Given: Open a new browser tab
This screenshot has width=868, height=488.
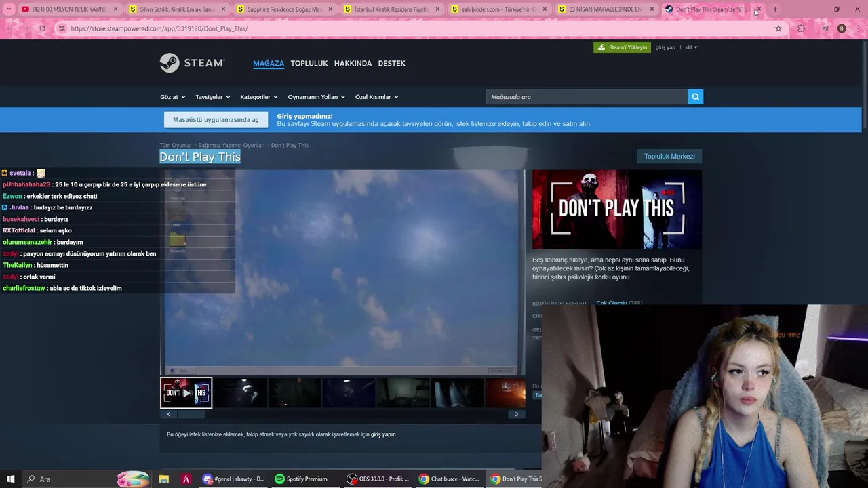Looking at the screenshot, I should pos(775,9).
